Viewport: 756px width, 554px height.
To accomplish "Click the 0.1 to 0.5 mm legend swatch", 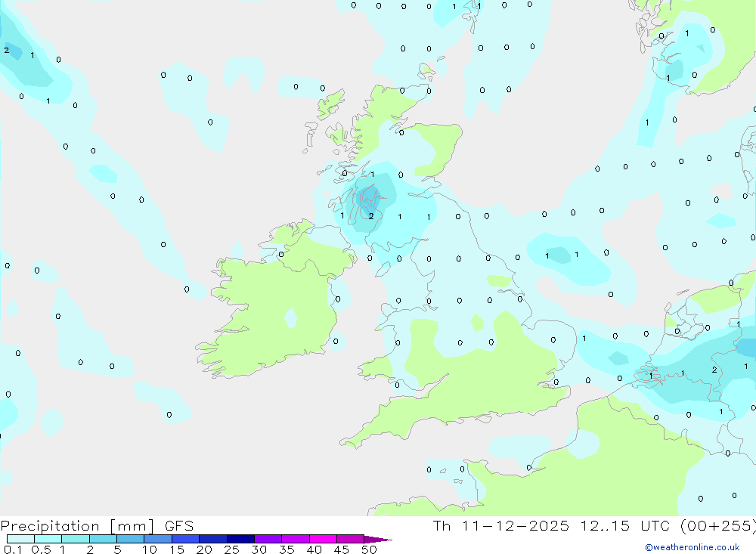I will 20,539.
